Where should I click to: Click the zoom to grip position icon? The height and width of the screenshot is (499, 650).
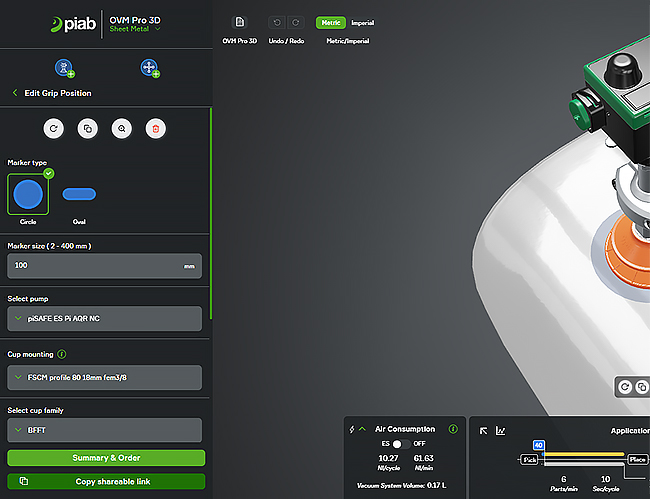[x=122, y=128]
